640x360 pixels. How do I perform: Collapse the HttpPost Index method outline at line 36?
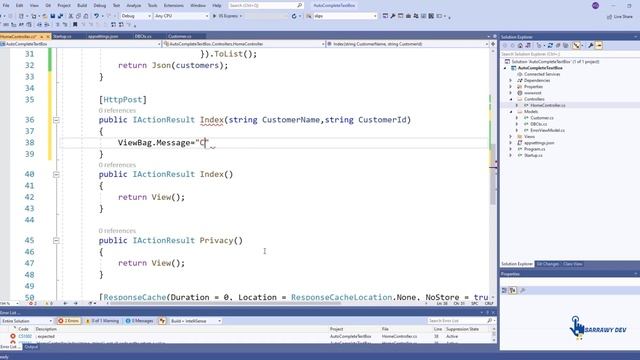pos(56,120)
